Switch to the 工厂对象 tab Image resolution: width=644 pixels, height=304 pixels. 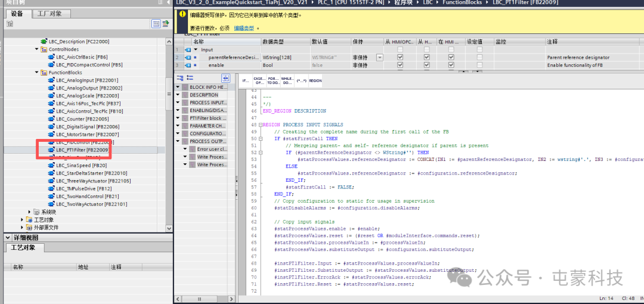click(x=49, y=13)
